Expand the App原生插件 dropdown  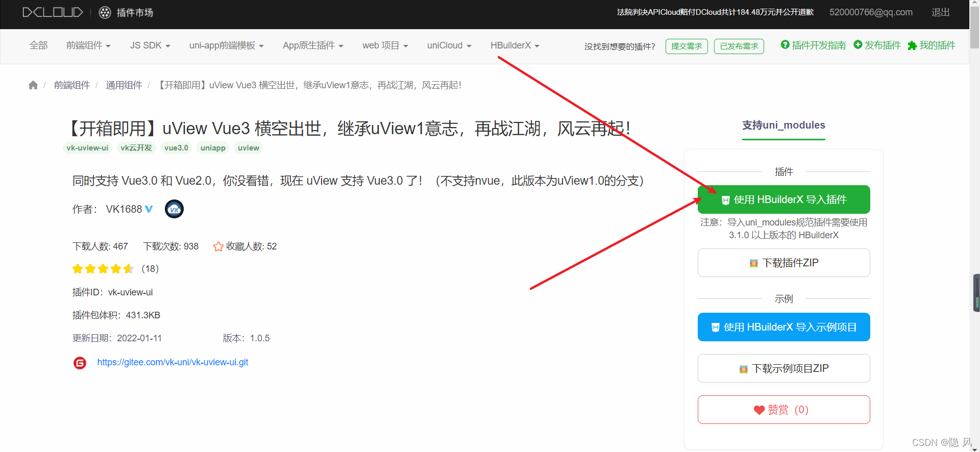pos(313,45)
